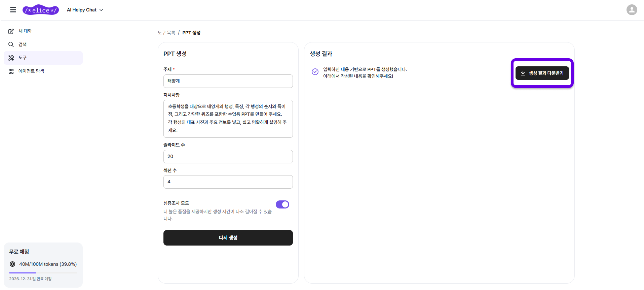Click the token coin icon
The width and height of the screenshot is (644, 290).
(12, 264)
